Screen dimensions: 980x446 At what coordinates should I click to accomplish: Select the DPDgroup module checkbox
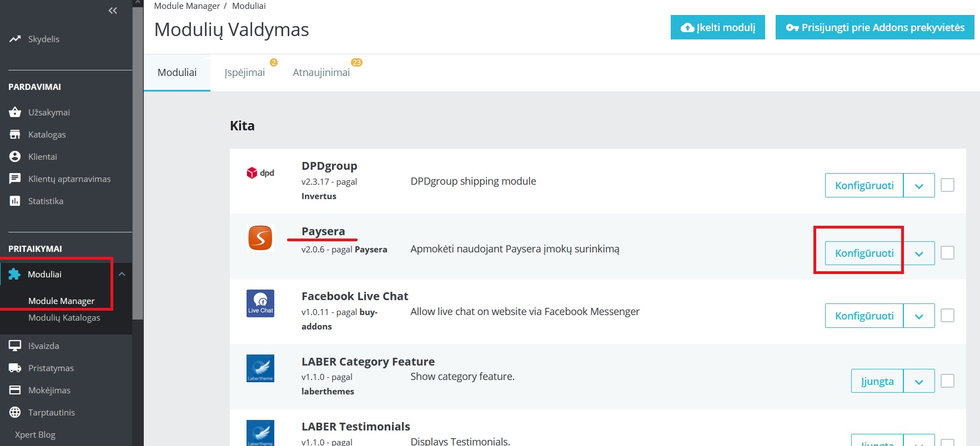pos(948,185)
